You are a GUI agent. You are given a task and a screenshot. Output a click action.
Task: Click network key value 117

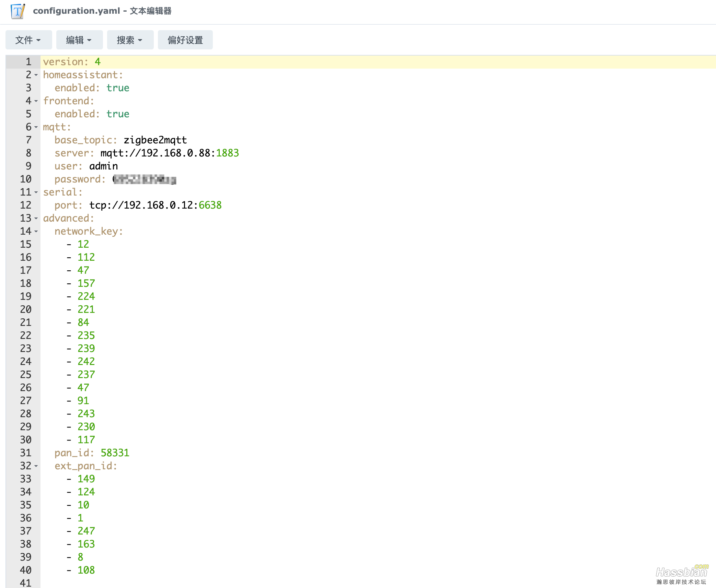[x=86, y=440]
